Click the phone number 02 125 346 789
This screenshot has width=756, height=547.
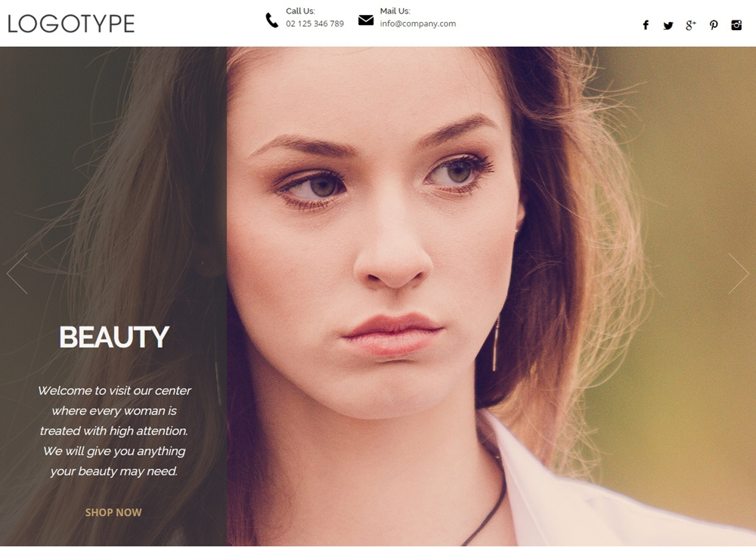tap(314, 23)
